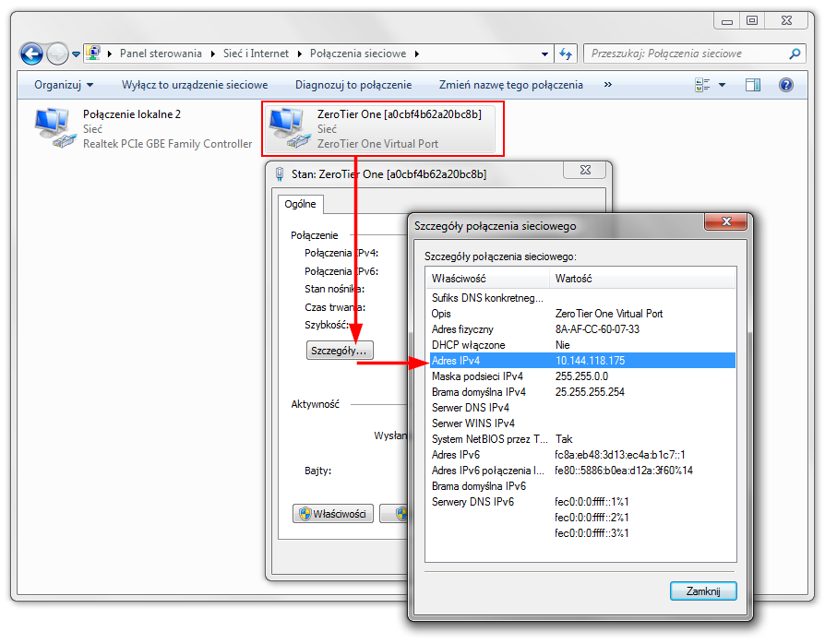Select the Połączenie lokalne 2 adapter icon

click(54, 126)
